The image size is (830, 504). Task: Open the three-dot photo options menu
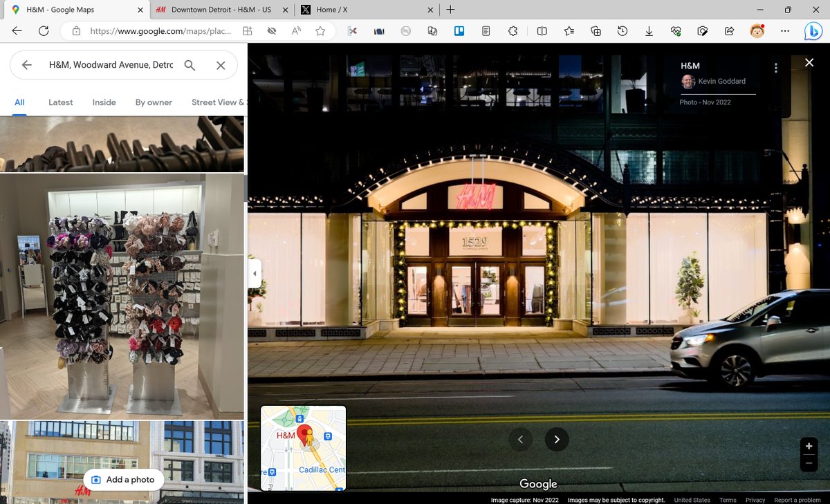coord(776,68)
